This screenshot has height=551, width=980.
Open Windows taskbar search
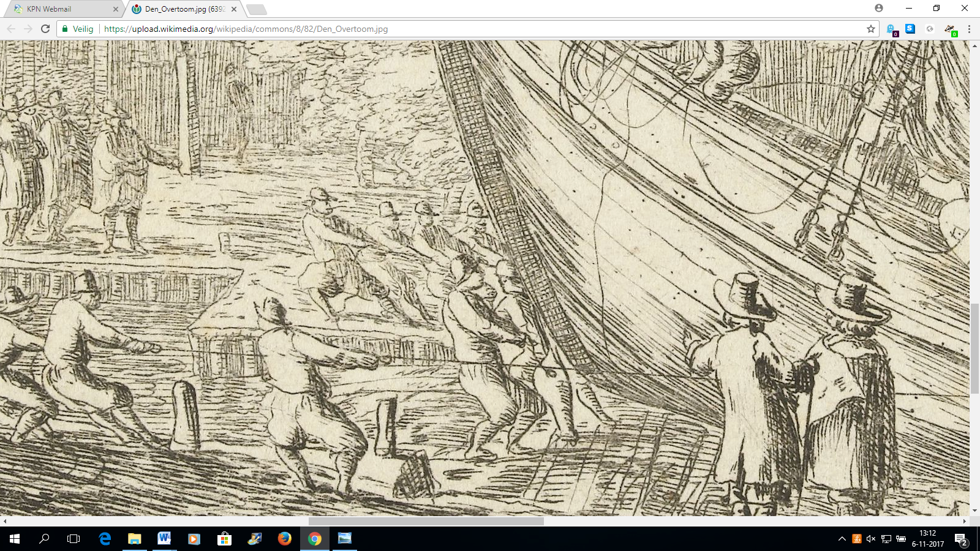[x=44, y=539]
